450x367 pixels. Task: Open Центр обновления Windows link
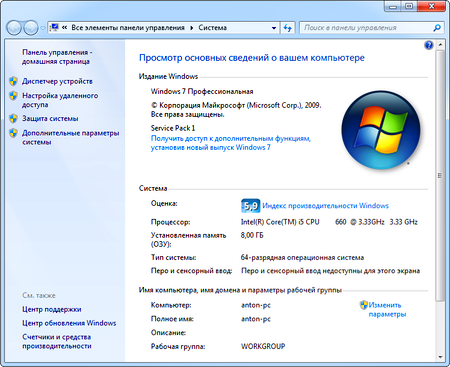[x=69, y=323]
